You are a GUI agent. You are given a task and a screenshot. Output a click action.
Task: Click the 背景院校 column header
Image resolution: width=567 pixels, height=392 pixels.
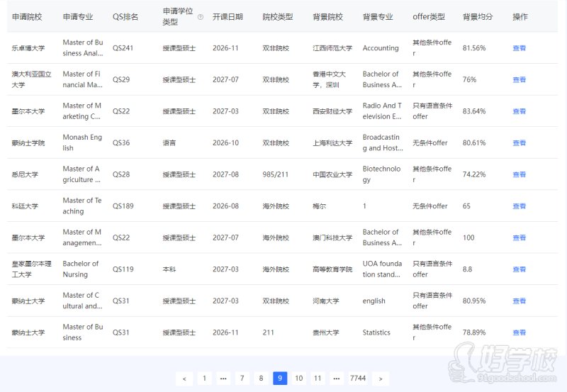point(327,17)
